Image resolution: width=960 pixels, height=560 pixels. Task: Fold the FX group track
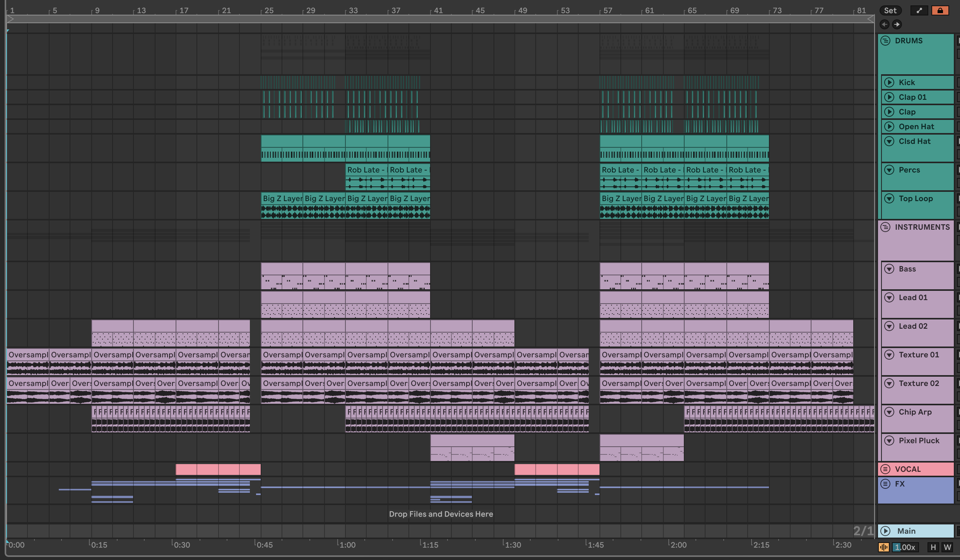tap(885, 484)
